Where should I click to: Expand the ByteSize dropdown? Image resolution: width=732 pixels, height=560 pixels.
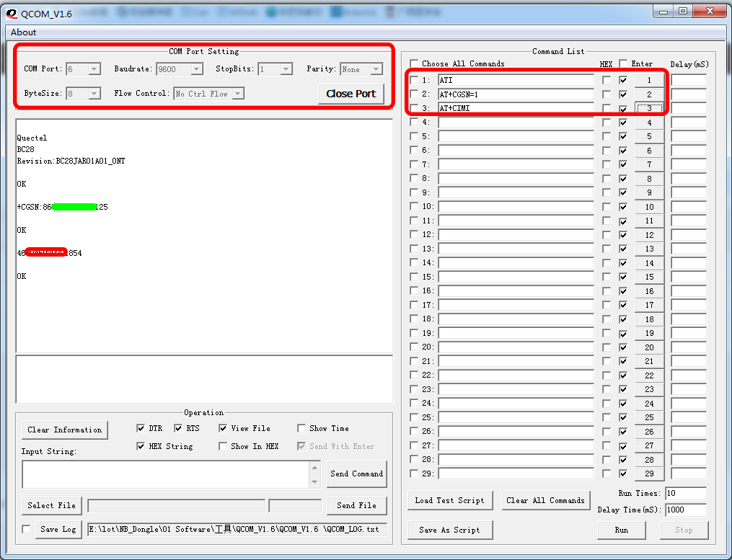click(94, 94)
